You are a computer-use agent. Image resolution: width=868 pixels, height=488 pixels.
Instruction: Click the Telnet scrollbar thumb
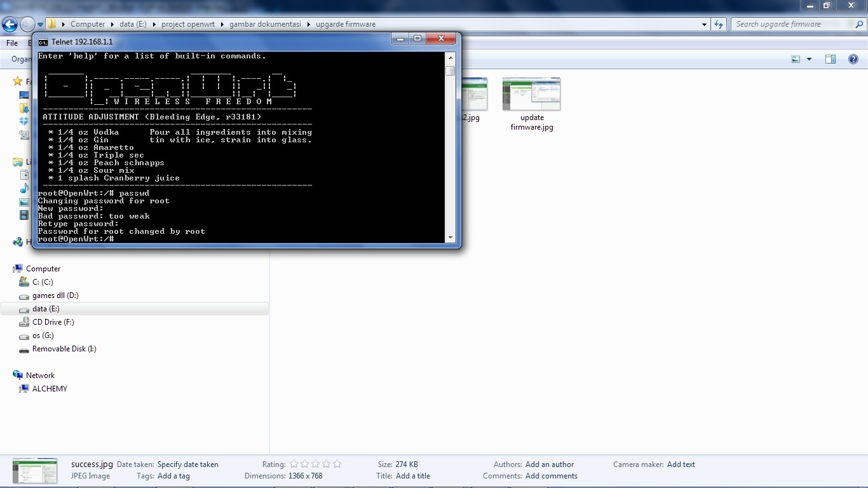click(x=451, y=71)
